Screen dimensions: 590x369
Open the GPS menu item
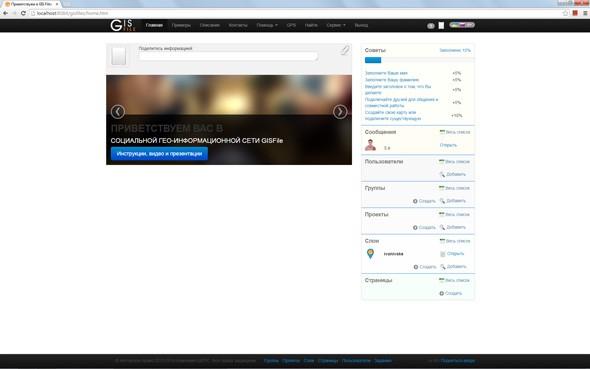tap(291, 25)
